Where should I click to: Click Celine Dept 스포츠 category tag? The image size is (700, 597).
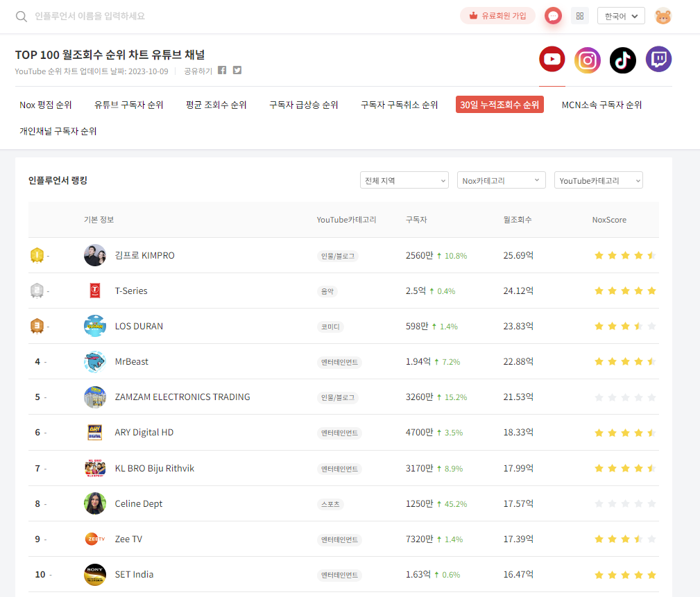[x=330, y=504]
